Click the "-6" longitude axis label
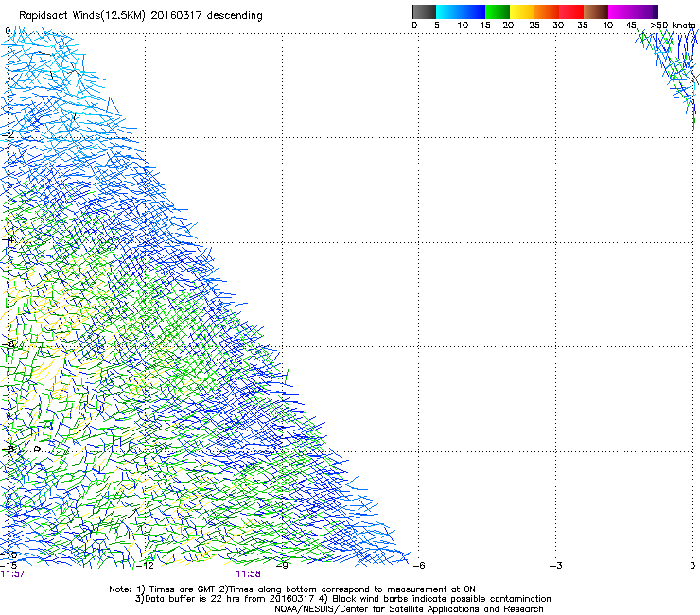Screen dimensions: 700x615 click(419, 566)
